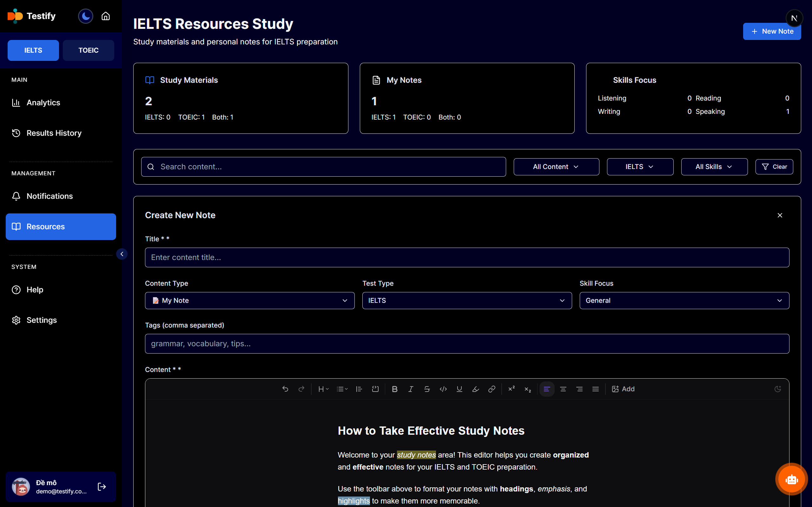Toggle dark mode with the moon icon
This screenshot has height=507, width=812.
click(86, 16)
